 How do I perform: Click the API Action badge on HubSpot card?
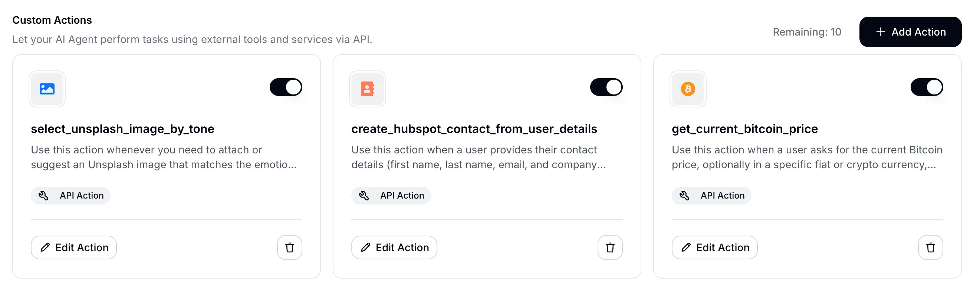[x=391, y=195]
